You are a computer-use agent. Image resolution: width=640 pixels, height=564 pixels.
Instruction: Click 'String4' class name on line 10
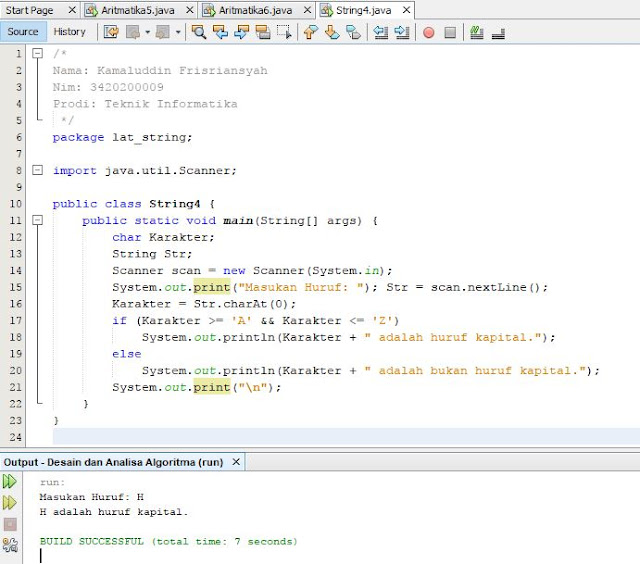[x=175, y=204]
